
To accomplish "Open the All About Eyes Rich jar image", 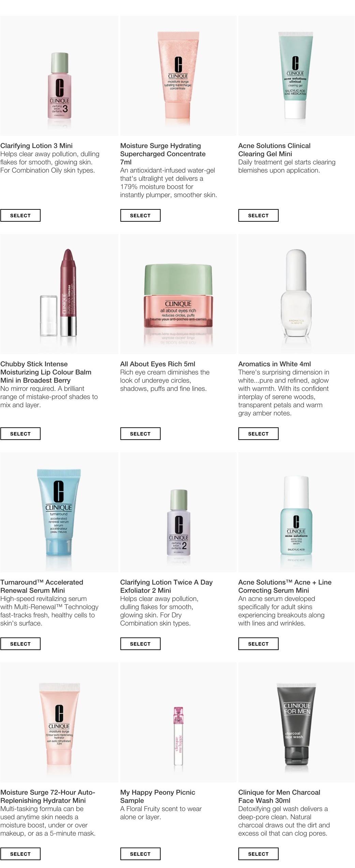I will tap(178, 294).
